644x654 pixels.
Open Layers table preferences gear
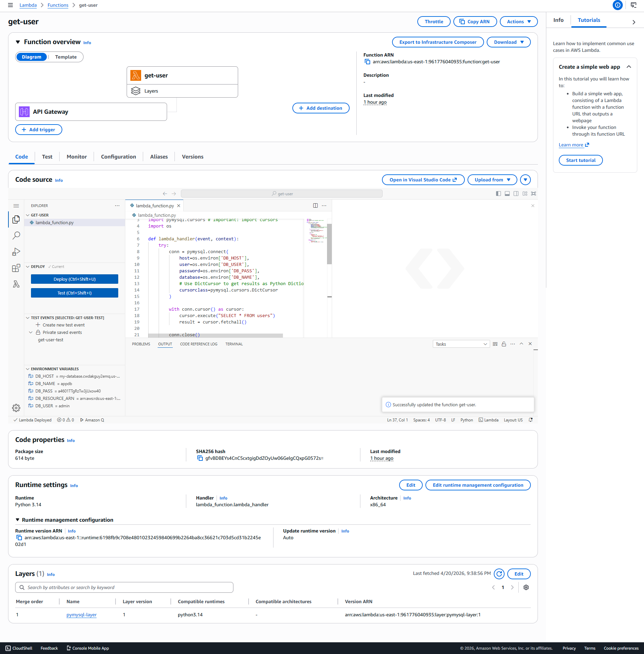pyautogui.click(x=526, y=587)
